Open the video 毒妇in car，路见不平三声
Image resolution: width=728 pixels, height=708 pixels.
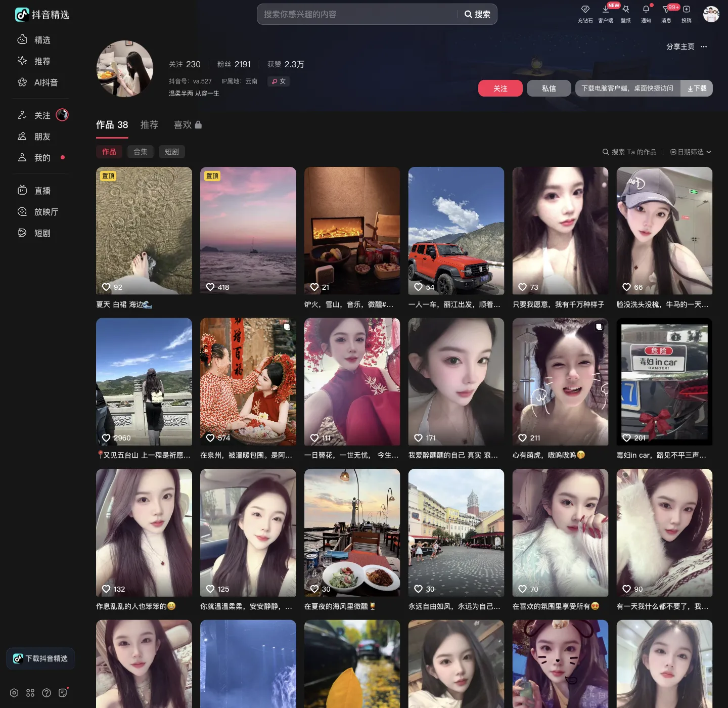click(x=665, y=382)
